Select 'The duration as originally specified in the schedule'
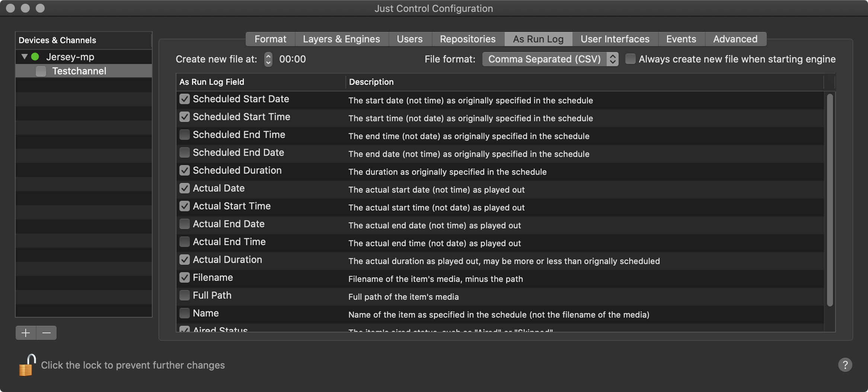Image resolution: width=868 pixels, height=392 pixels. coord(447,172)
